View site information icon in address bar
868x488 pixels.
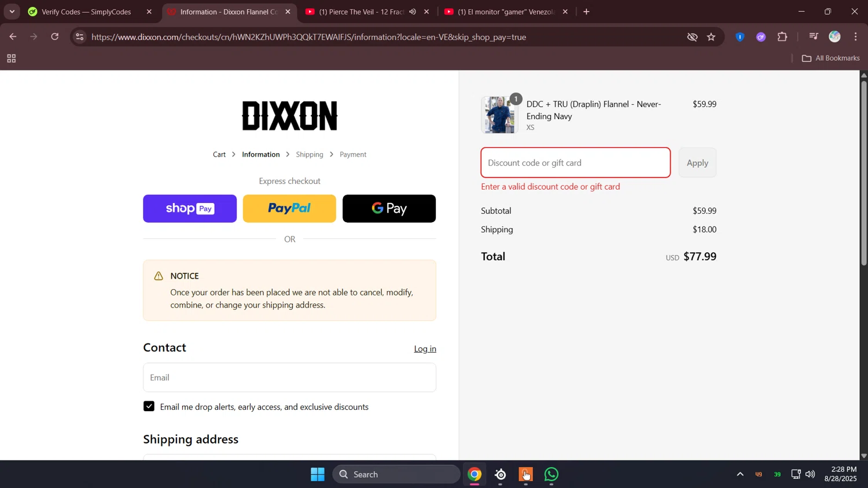[x=80, y=37]
